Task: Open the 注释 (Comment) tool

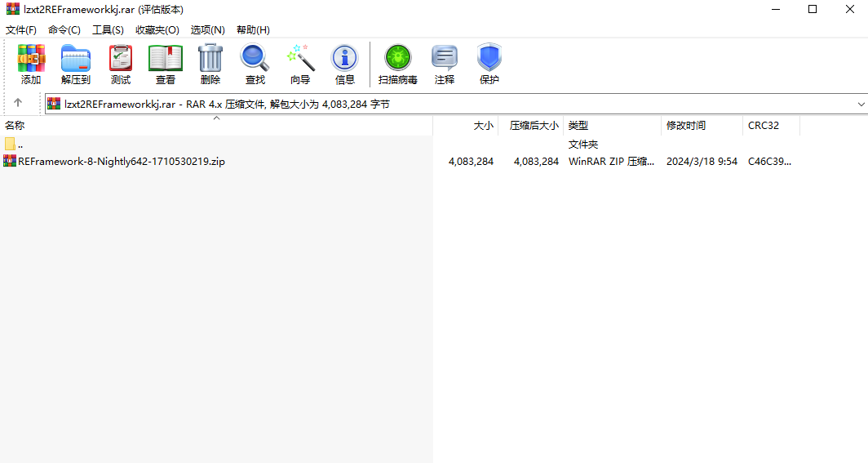Action: (445, 65)
